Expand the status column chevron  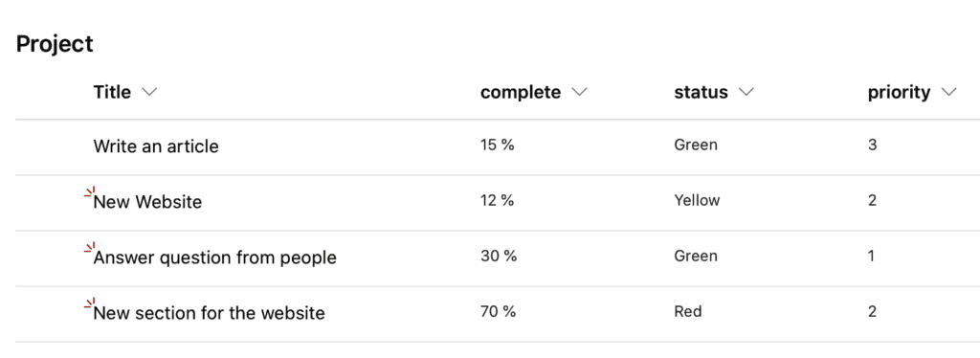coord(746,93)
